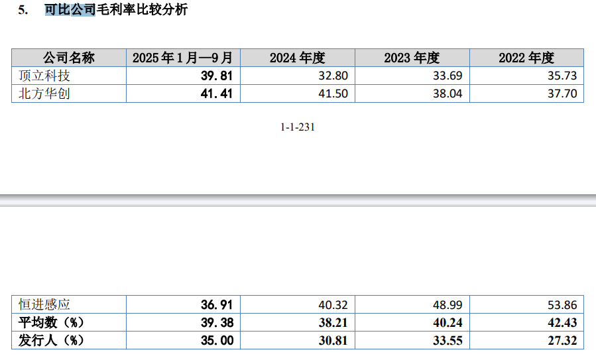Select the 2023年度 header cell
This screenshot has width=596, height=364.
pos(412,58)
